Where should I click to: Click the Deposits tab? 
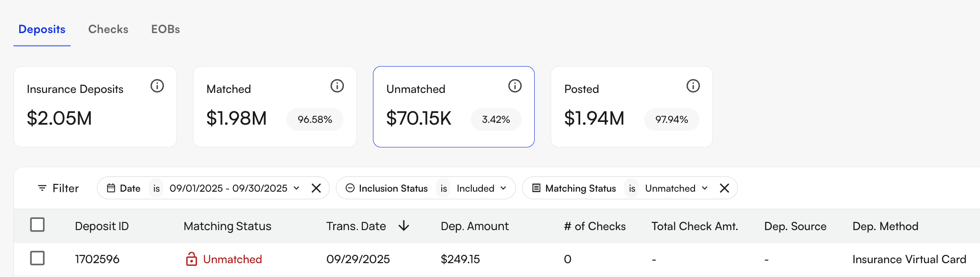tap(42, 29)
